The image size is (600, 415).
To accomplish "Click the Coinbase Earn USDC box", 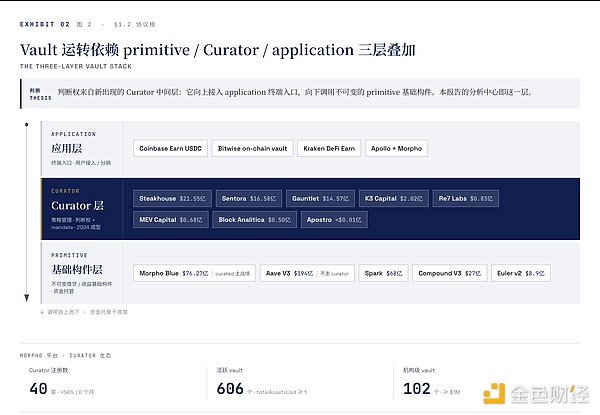I will pos(170,148).
